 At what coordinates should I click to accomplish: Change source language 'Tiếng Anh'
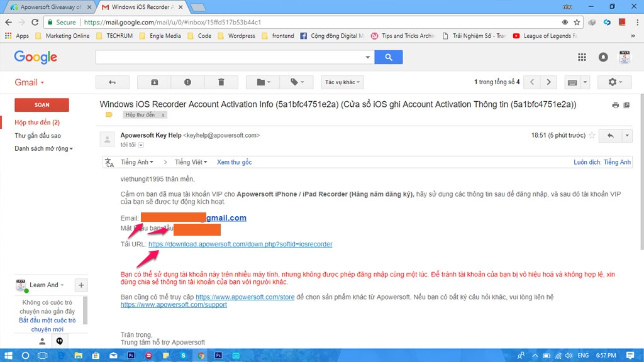coord(136,162)
